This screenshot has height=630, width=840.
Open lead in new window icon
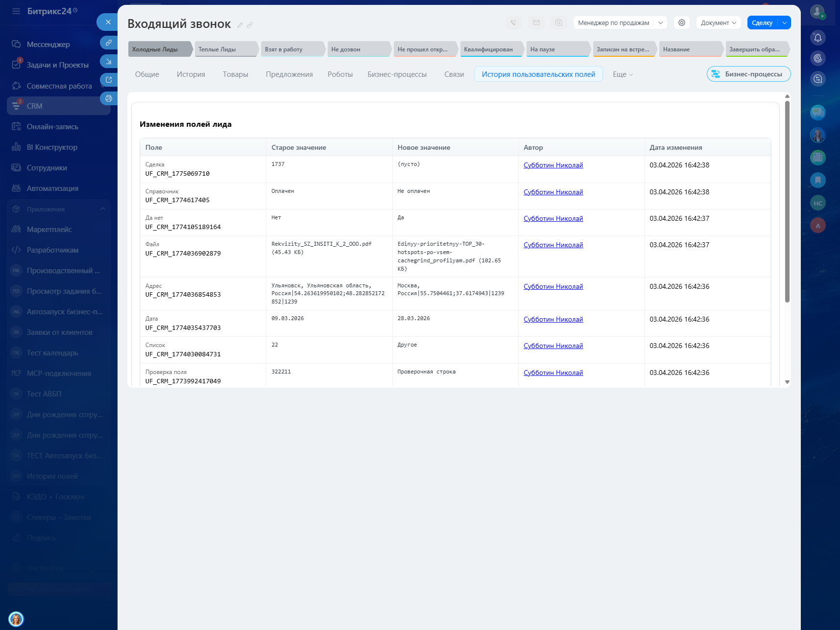[108, 80]
